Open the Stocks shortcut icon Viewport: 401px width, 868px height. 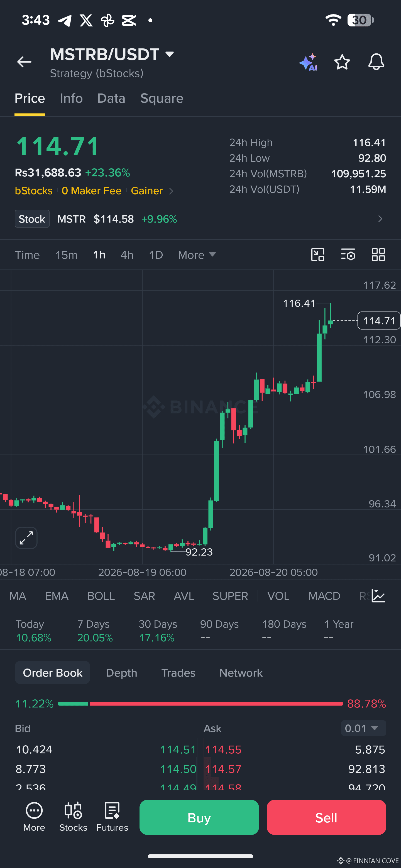73,817
